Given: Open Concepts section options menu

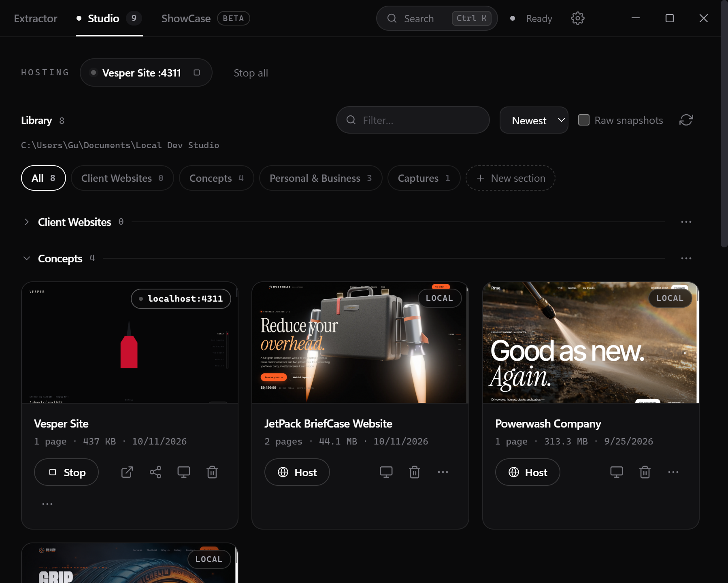Looking at the screenshot, I should (x=686, y=258).
